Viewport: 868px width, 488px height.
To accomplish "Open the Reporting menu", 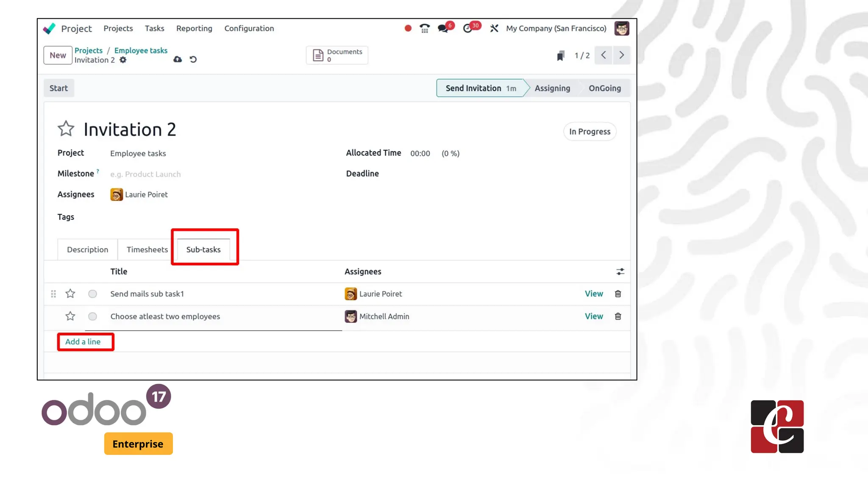I will tap(194, 28).
